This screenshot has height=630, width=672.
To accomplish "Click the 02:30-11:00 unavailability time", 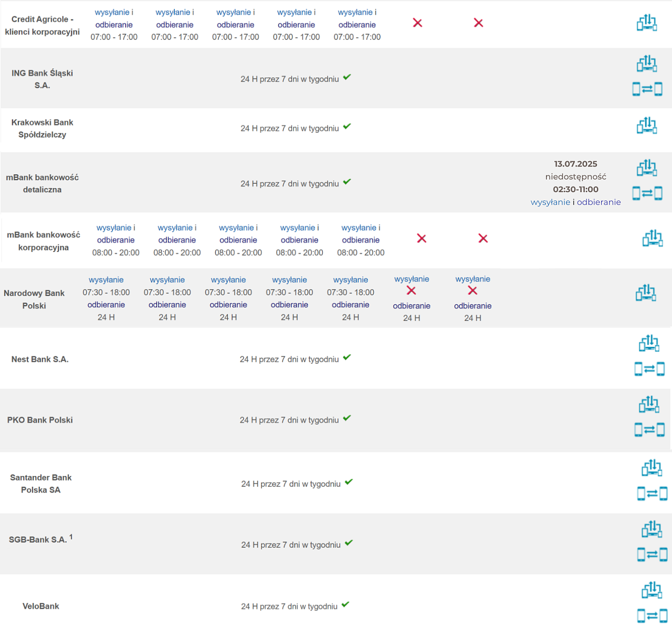I will point(575,190).
